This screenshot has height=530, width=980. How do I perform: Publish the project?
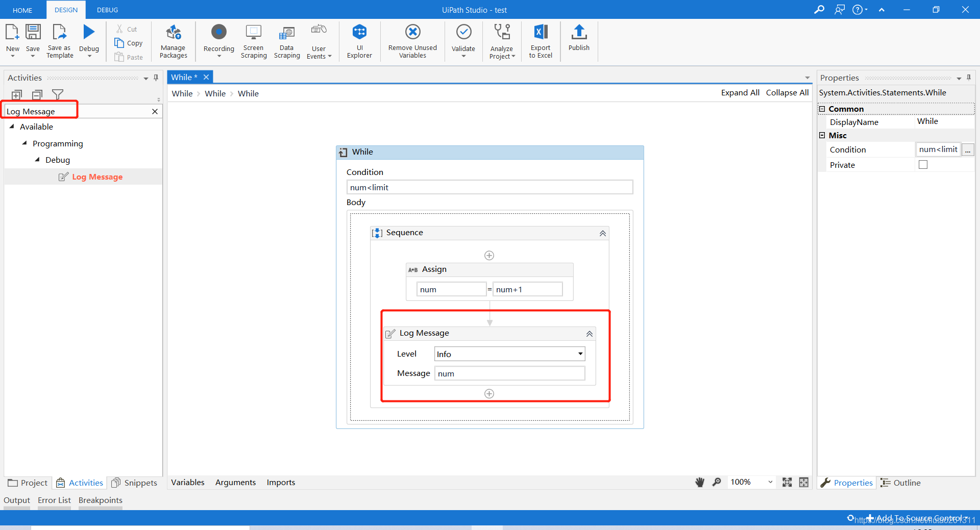coord(578,41)
